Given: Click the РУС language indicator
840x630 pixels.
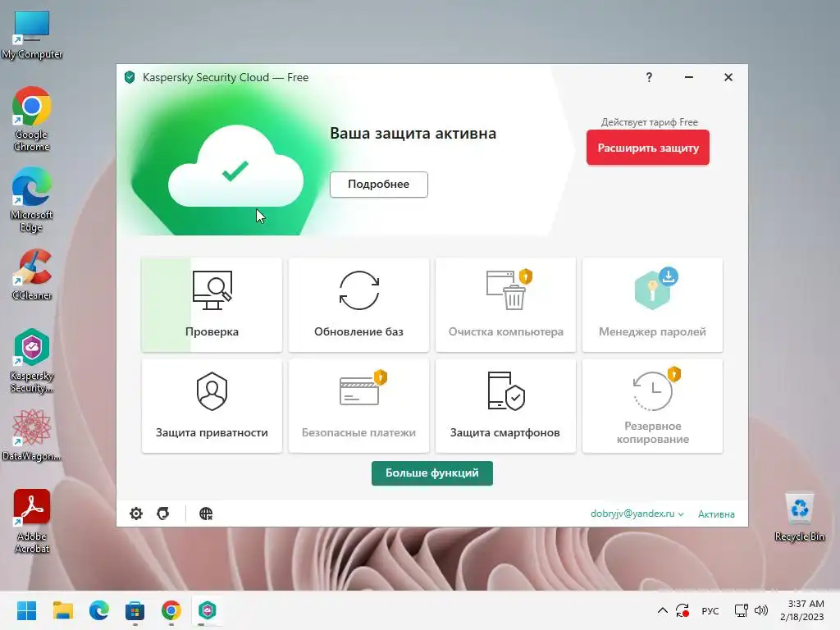Looking at the screenshot, I should [x=710, y=610].
